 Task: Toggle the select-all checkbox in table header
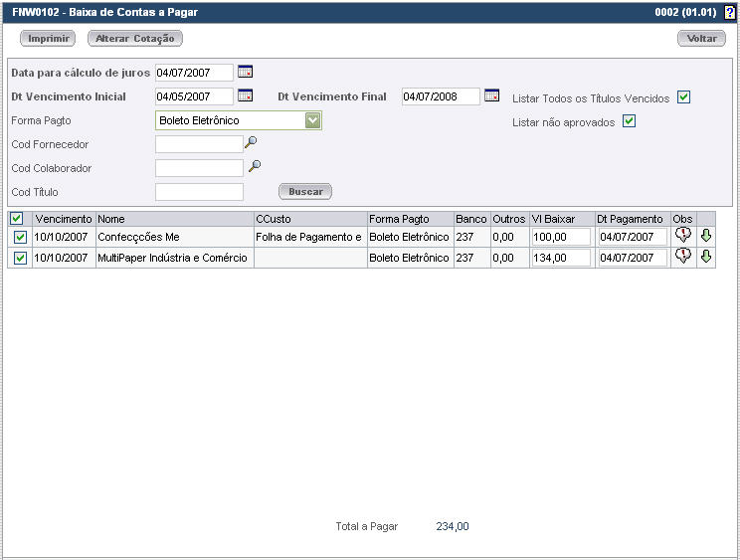tap(15, 218)
